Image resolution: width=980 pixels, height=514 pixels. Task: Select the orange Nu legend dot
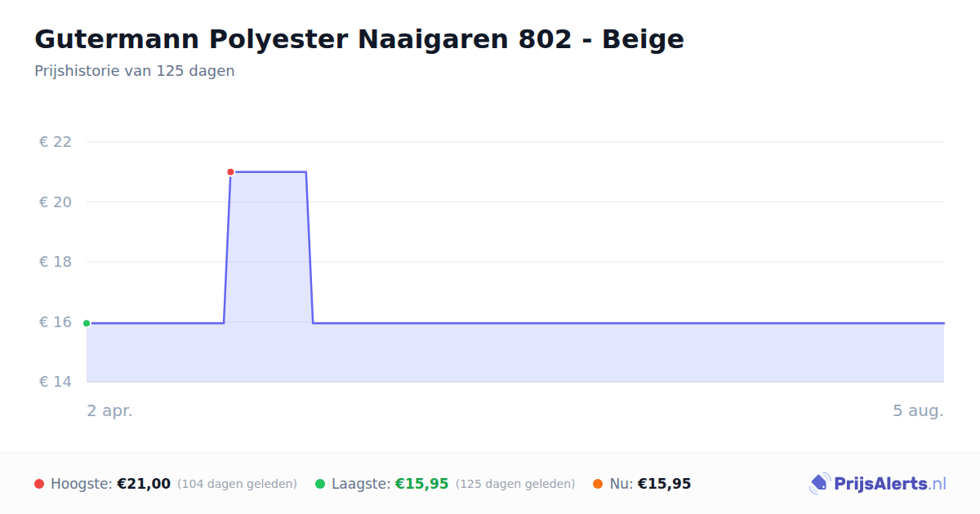(598, 484)
